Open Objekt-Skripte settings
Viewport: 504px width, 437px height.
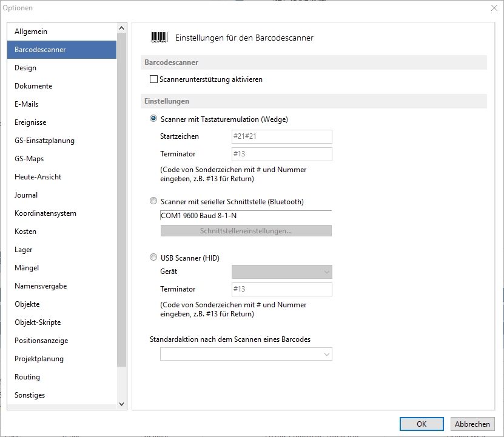[62, 322]
